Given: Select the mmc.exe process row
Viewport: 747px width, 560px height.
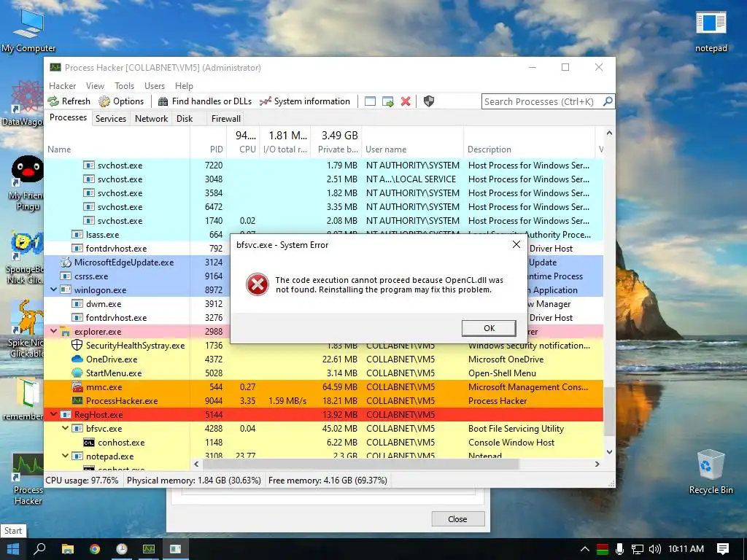Looking at the screenshot, I should tap(323, 386).
